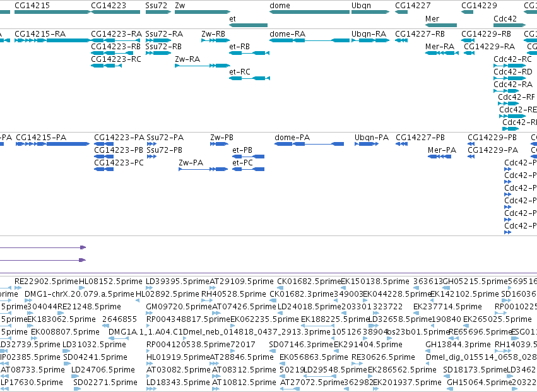Open the CG14229-RB transcript label
Image resolution: width=537 pixels, height=392 pixels.
(x=486, y=34)
